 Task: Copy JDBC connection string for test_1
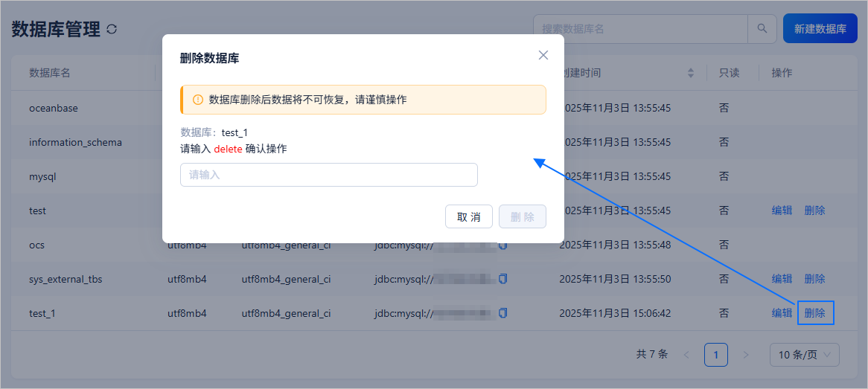pyautogui.click(x=503, y=313)
